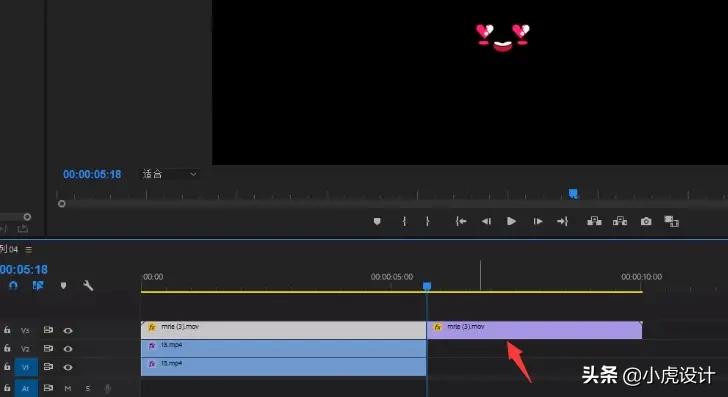
Task: Hide track V1 output with eye
Action: [68, 367]
